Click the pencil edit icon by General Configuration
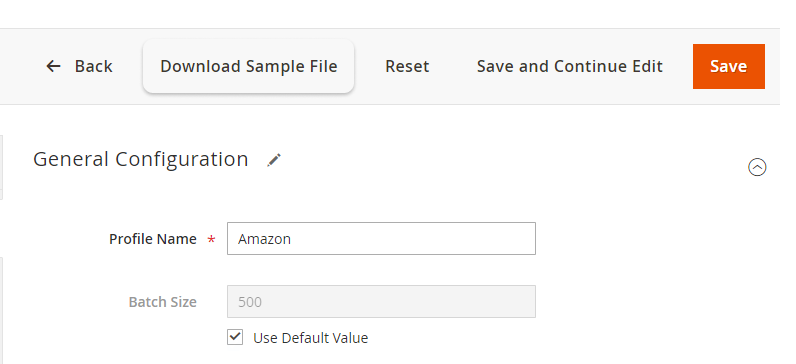Screen dimensions: 796x364 274,160
